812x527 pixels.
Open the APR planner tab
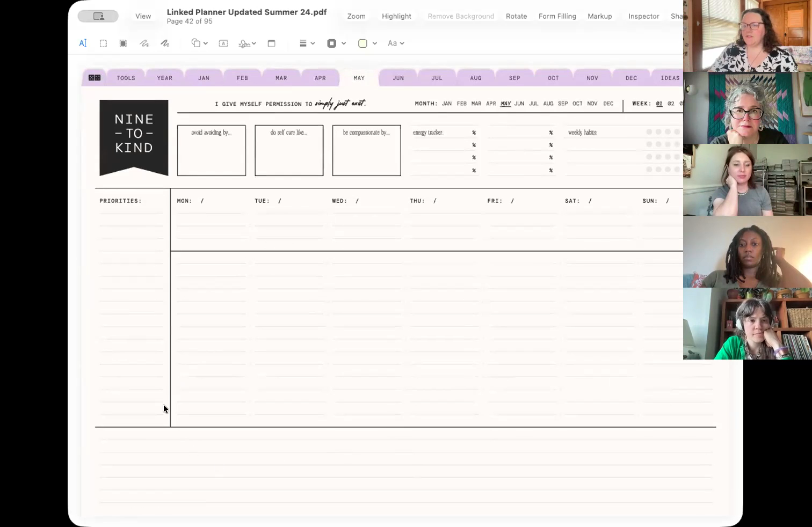[x=320, y=78]
